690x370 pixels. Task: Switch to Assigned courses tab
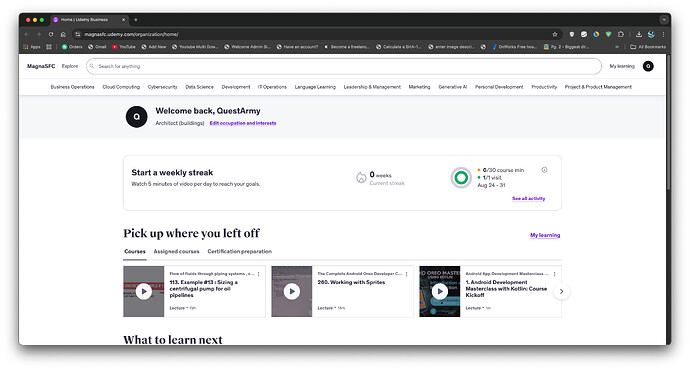176,252
